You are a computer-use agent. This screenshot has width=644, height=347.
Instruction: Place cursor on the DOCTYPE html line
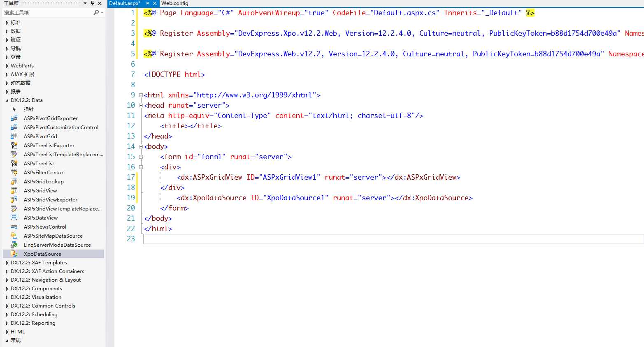coord(174,74)
